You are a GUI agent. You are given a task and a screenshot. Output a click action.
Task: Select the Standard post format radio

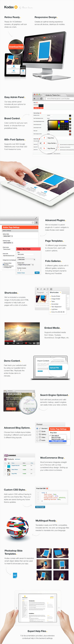[37, 428]
